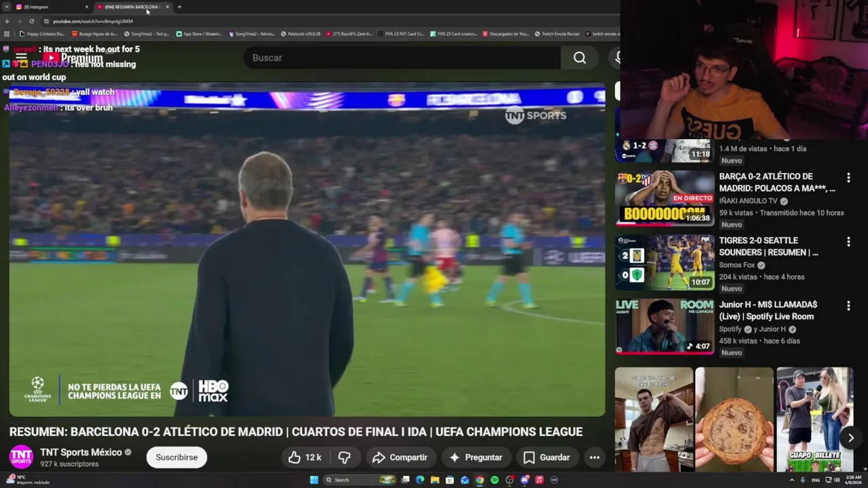Image resolution: width=868 pixels, height=488 pixels.
Task: Open Microsoft Edge from taskbar
Action: [x=420, y=480]
